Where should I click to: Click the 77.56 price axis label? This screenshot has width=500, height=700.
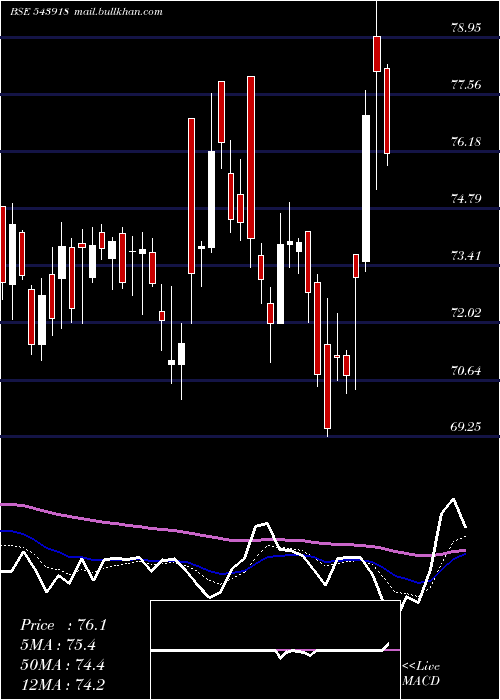(466, 84)
